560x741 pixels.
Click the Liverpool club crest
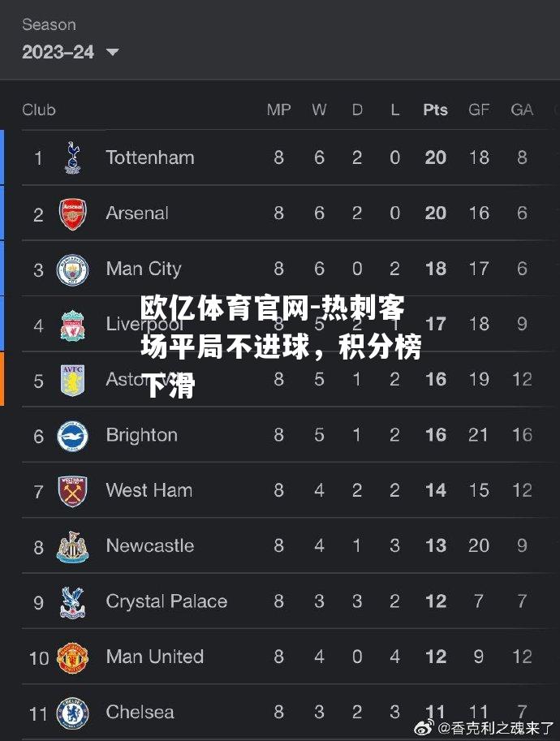72,325
